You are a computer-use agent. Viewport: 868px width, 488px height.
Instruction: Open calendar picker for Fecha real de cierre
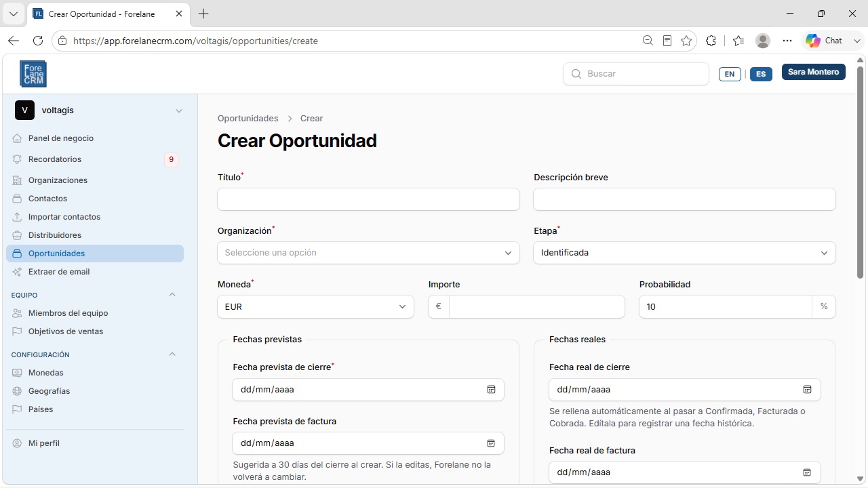tap(807, 390)
